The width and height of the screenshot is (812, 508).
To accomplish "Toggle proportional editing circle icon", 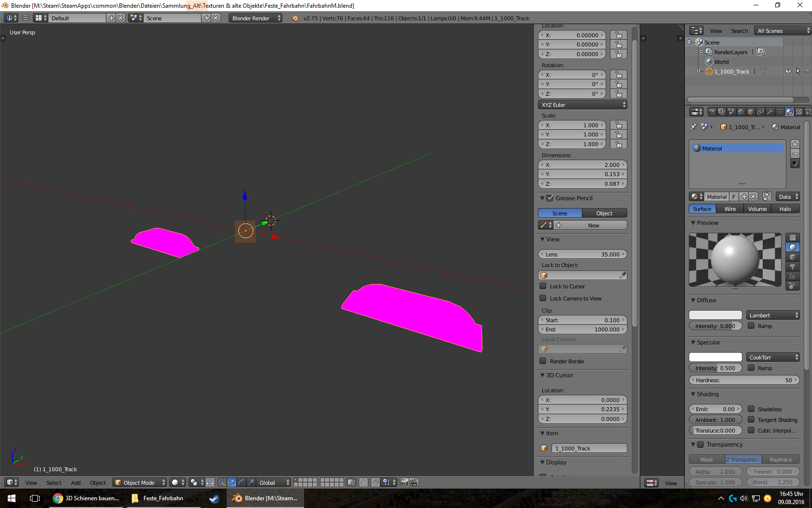I will 363,482.
